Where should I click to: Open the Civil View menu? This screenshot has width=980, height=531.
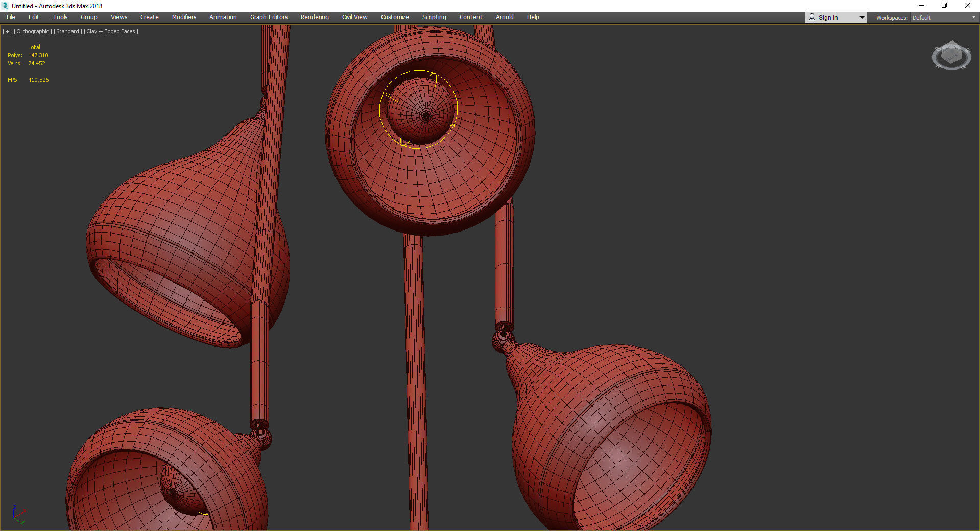tap(354, 17)
